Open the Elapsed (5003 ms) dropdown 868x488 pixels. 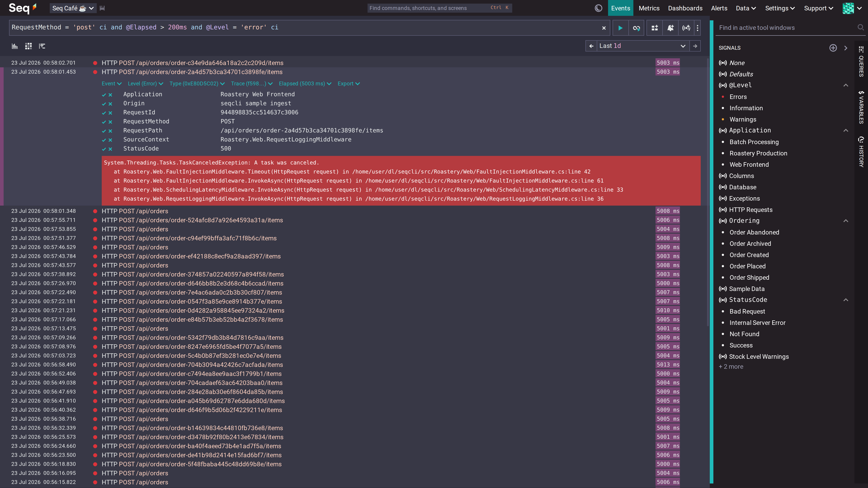(x=305, y=84)
